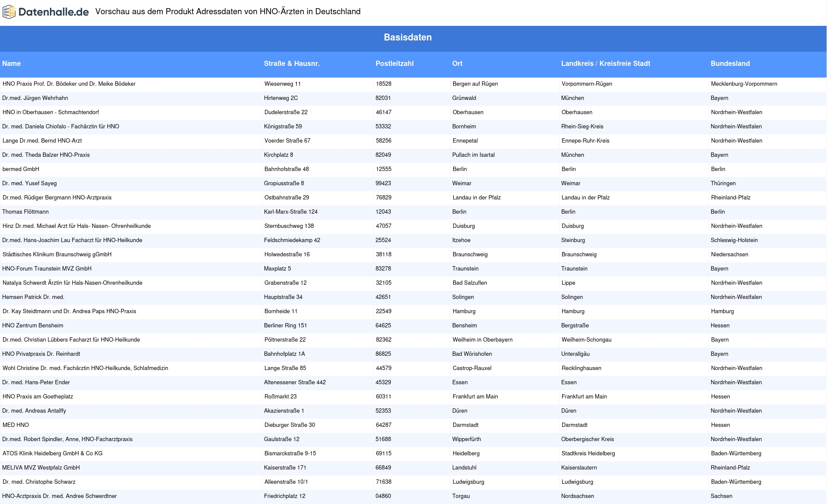The image size is (827, 504).
Task: Select name HNO Praxis am Goetheplatz
Action: pyautogui.click(x=38, y=397)
